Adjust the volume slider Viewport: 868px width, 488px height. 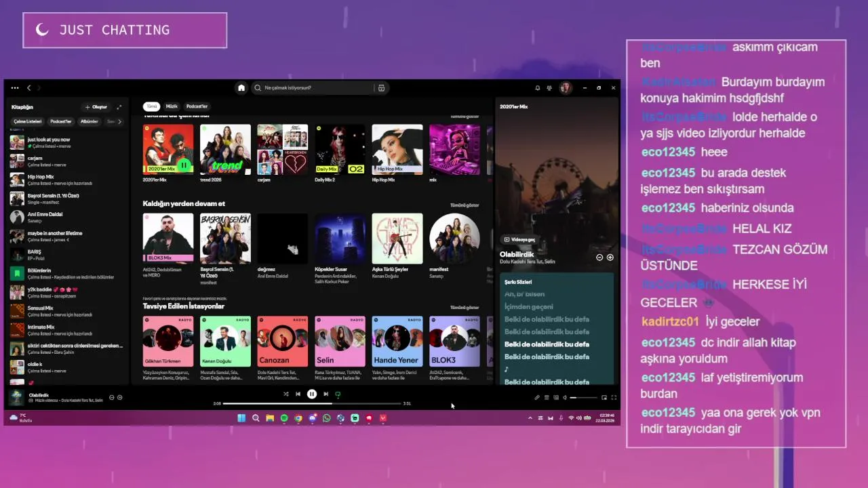[584, 398]
